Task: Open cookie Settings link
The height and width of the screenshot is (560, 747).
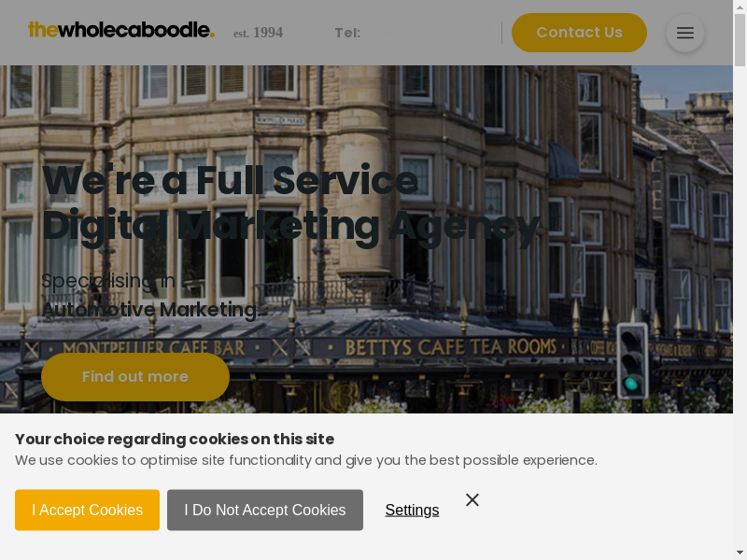Action: pyautogui.click(x=412, y=510)
